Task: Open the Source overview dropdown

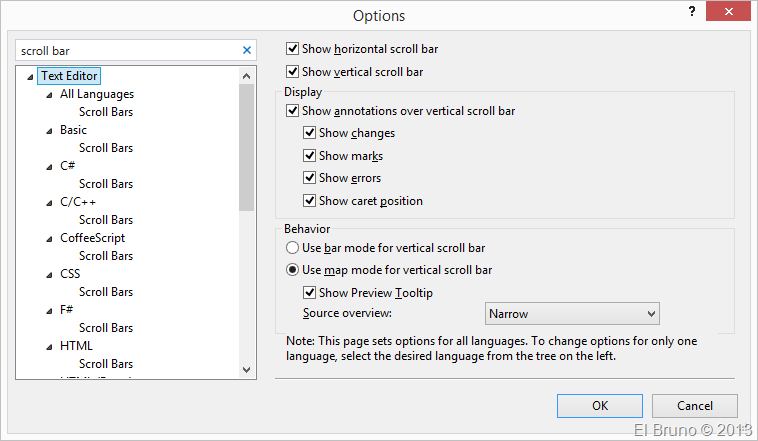Action: pyautogui.click(x=572, y=314)
